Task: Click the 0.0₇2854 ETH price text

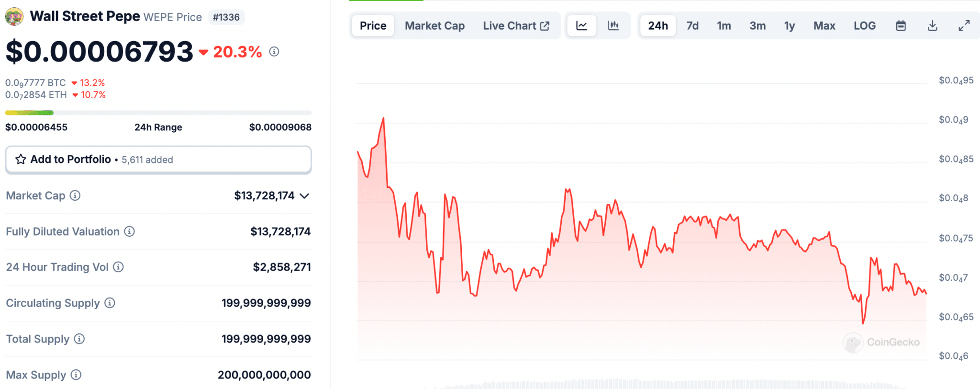Action: pyautogui.click(x=36, y=95)
